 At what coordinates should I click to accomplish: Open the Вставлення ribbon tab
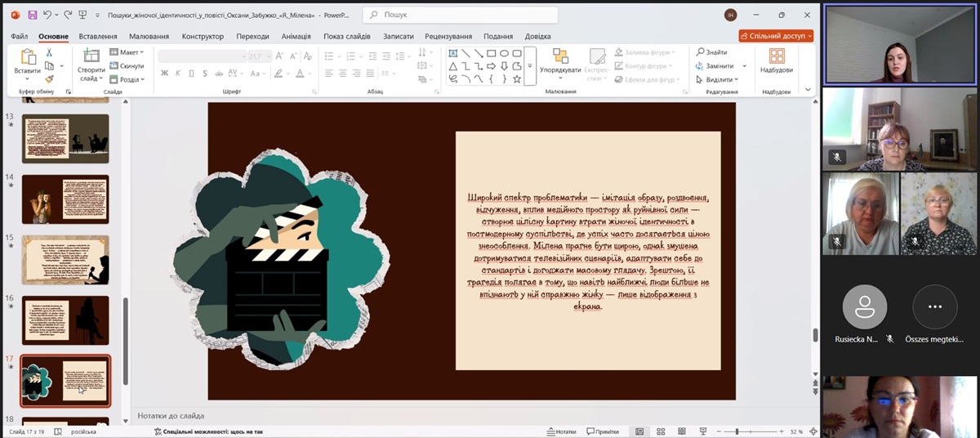point(98,36)
